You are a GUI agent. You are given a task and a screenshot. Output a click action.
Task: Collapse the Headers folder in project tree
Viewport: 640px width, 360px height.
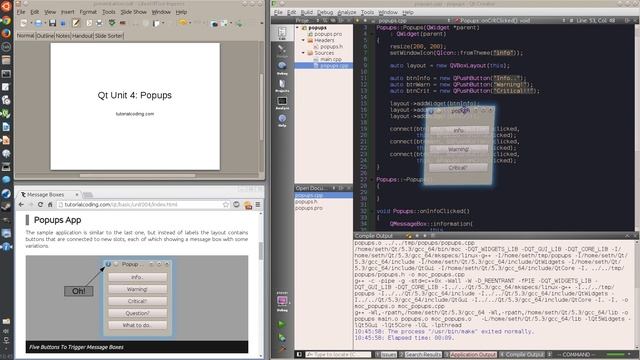pos(303,40)
